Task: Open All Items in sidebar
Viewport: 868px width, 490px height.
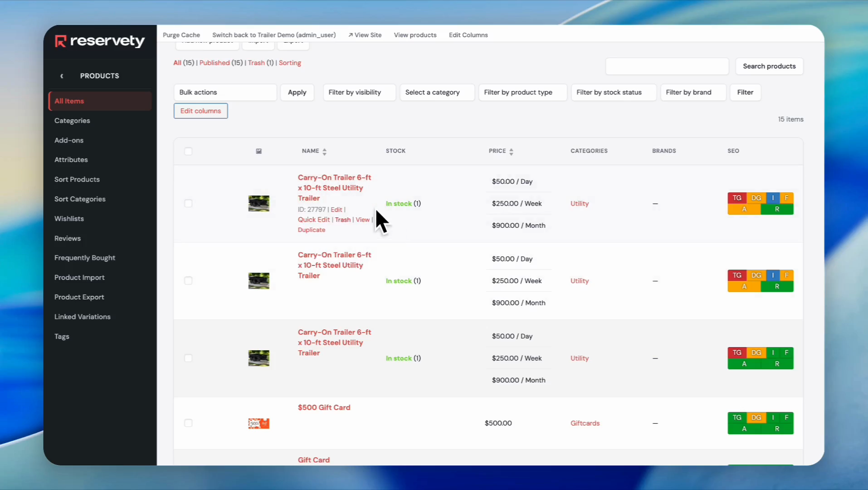Action: [100, 101]
